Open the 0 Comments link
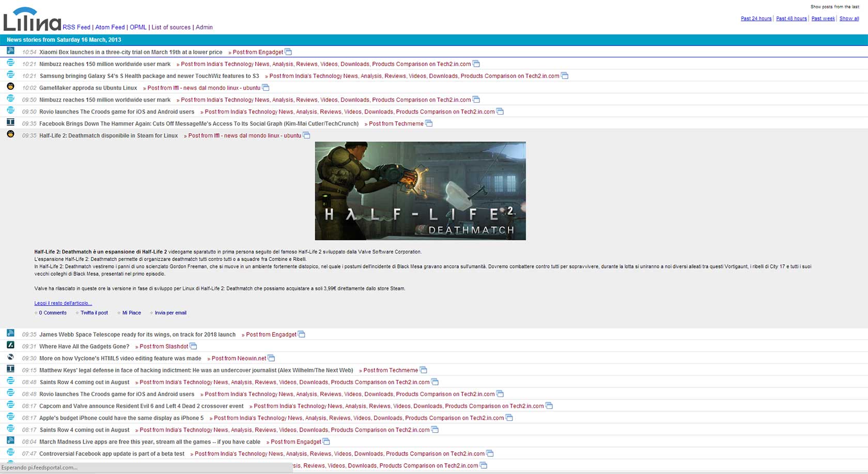The image size is (868, 474). point(53,313)
